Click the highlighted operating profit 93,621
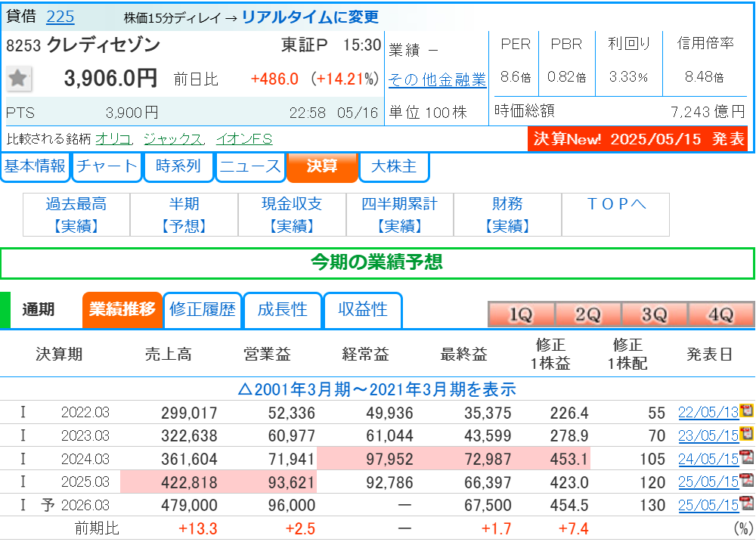Viewport: 756px width, 542px height. point(292,482)
